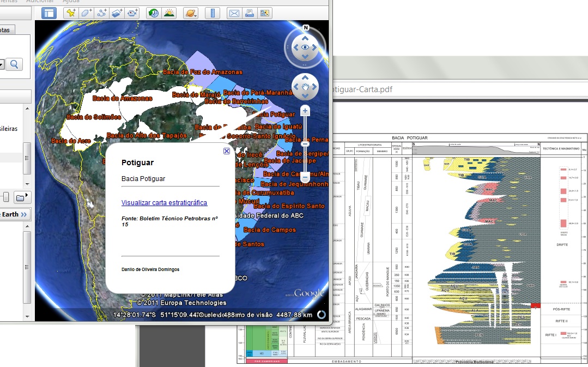Click the sidebar opacity slider handle
Viewport: 588px width, 367px height.
(x=5, y=197)
